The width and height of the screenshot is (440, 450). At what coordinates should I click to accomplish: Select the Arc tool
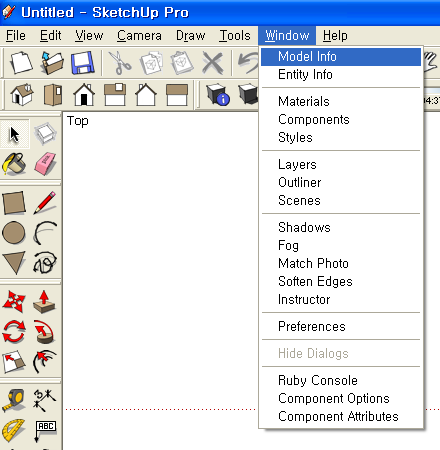click(x=45, y=232)
